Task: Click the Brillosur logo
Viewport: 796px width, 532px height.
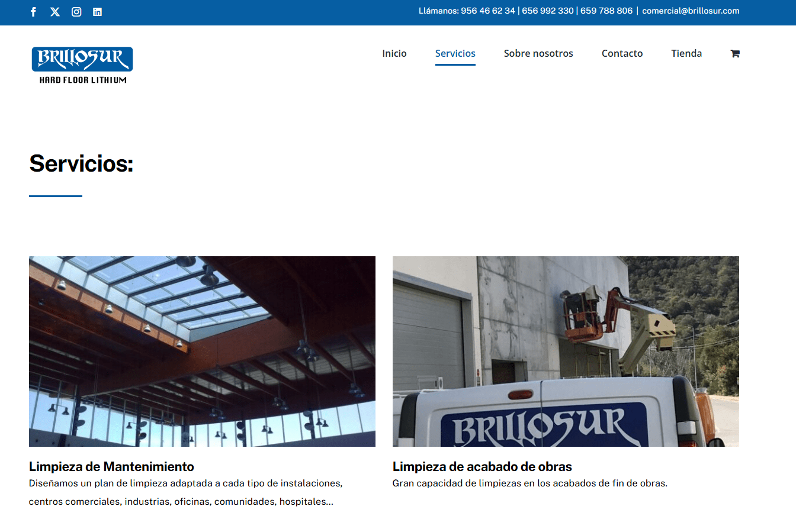Action: coord(82,65)
